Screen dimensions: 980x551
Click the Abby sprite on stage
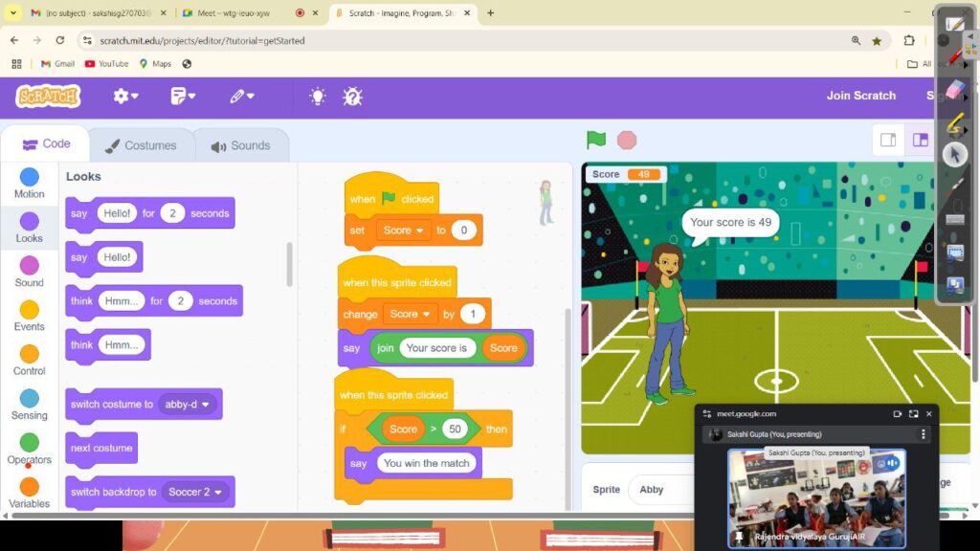point(667,323)
